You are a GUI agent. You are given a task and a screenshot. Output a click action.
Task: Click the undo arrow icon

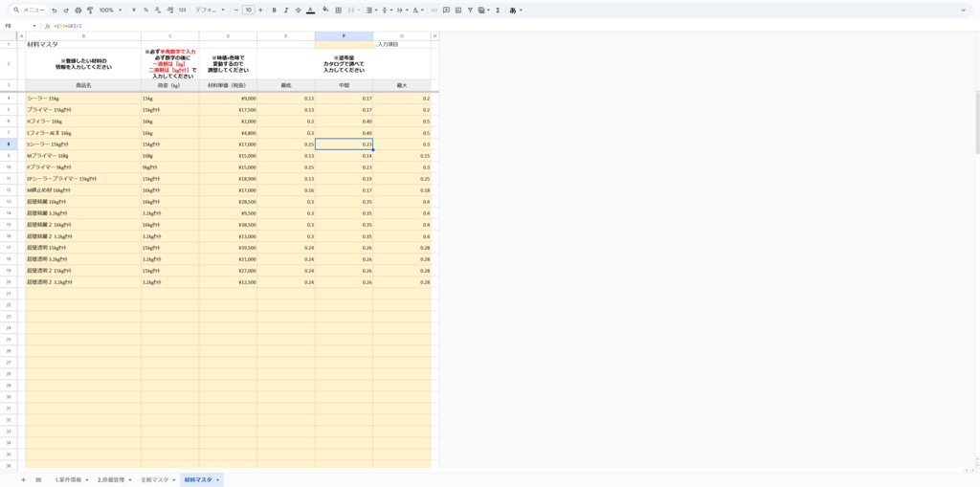tap(55, 10)
